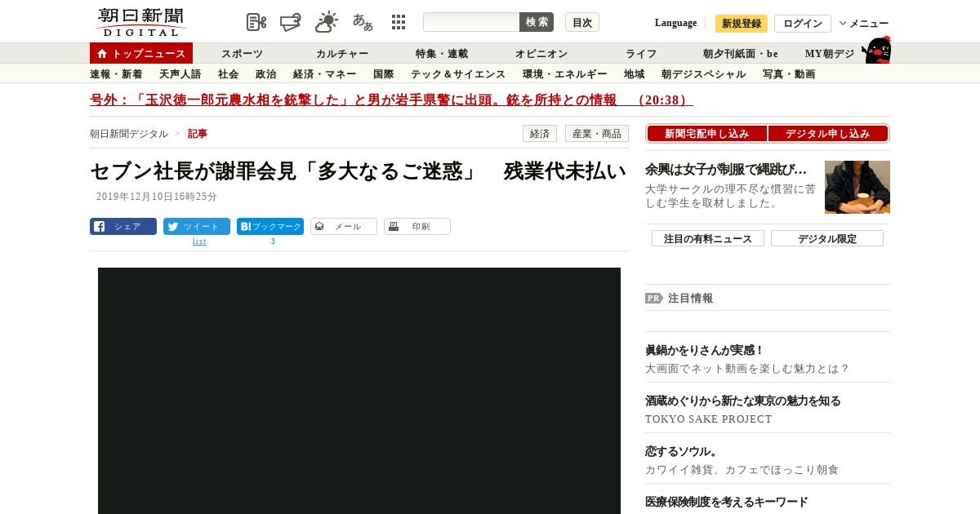Open the 目次 contents button
Viewport: 980px width, 514px height.
(x=582, y=22)
